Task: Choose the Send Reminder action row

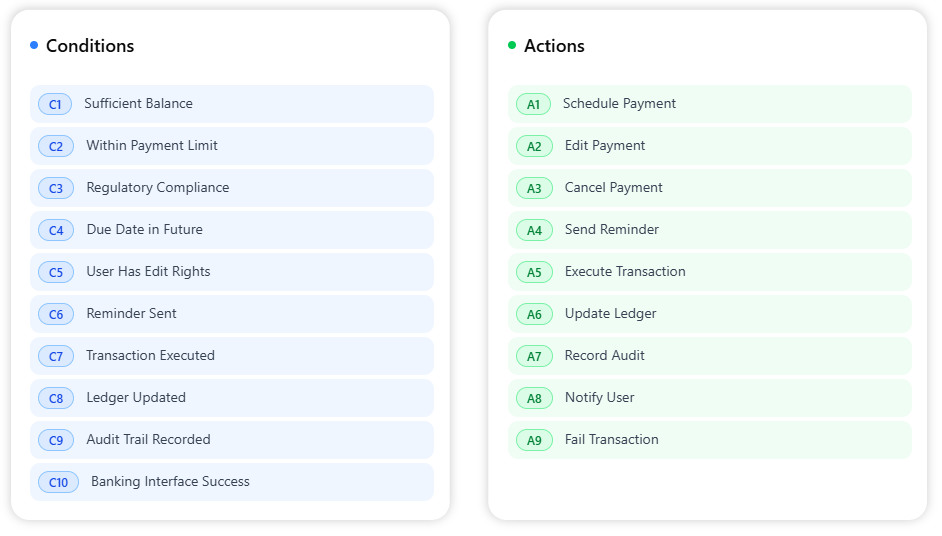Action: click(710, 230)
